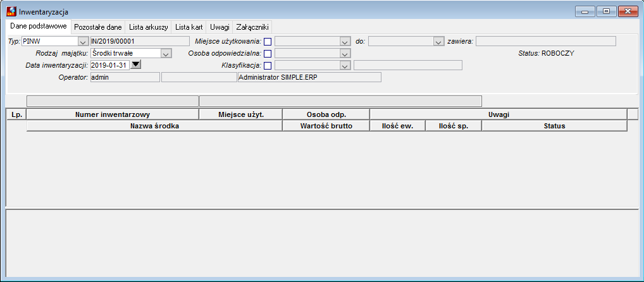Switch to the Lista kart tab
This screenshot has height=282, width=644.
[189, 27]
